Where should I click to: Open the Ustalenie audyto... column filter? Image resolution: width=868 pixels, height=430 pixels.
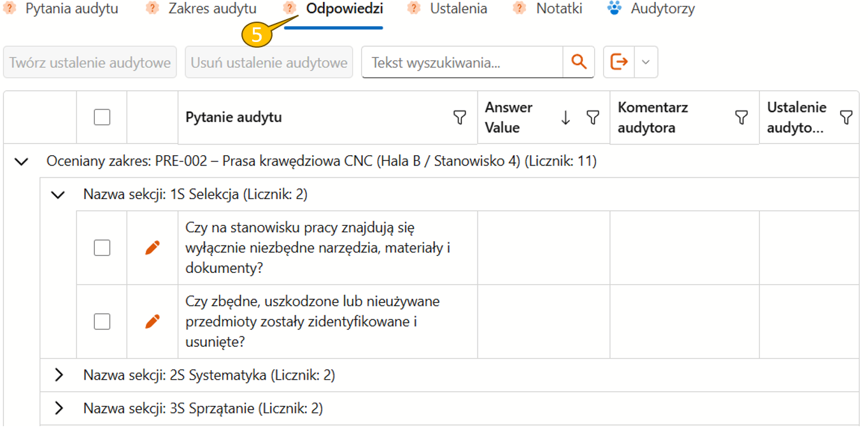click(x=846, y=117)
